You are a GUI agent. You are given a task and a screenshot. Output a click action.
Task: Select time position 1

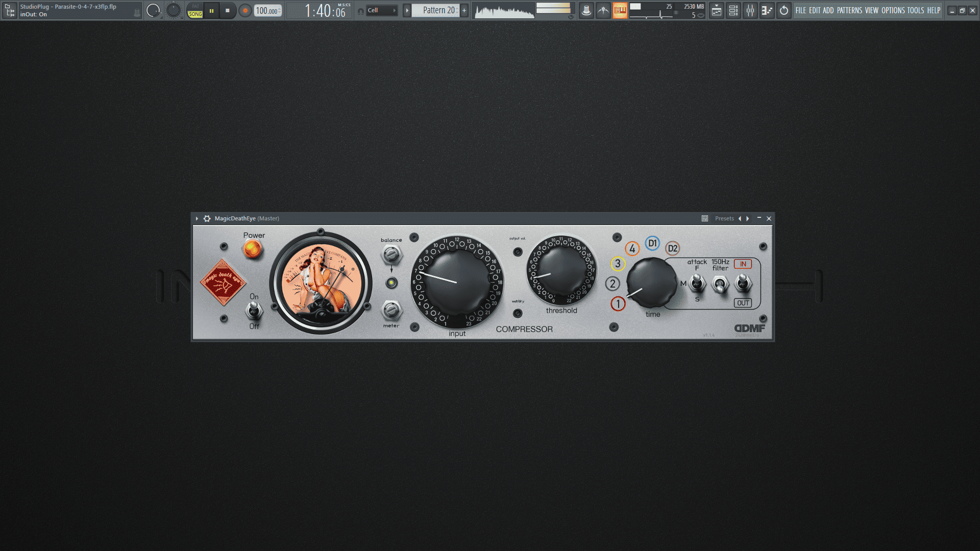tap(618, 304)
